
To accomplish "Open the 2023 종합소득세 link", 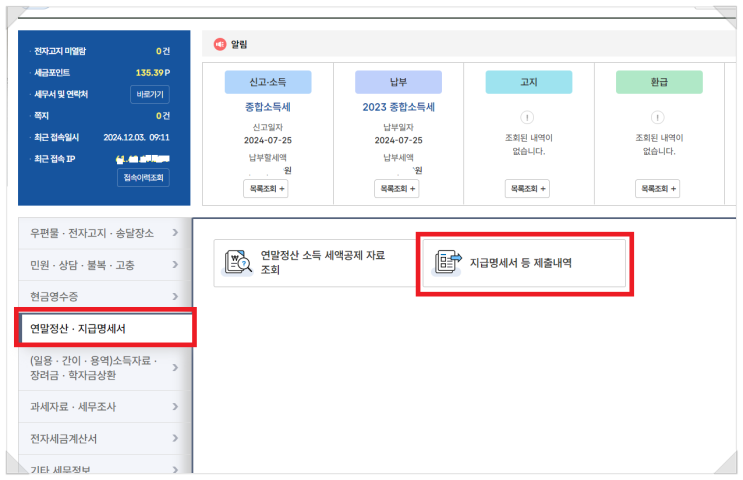I will [399, 107].
